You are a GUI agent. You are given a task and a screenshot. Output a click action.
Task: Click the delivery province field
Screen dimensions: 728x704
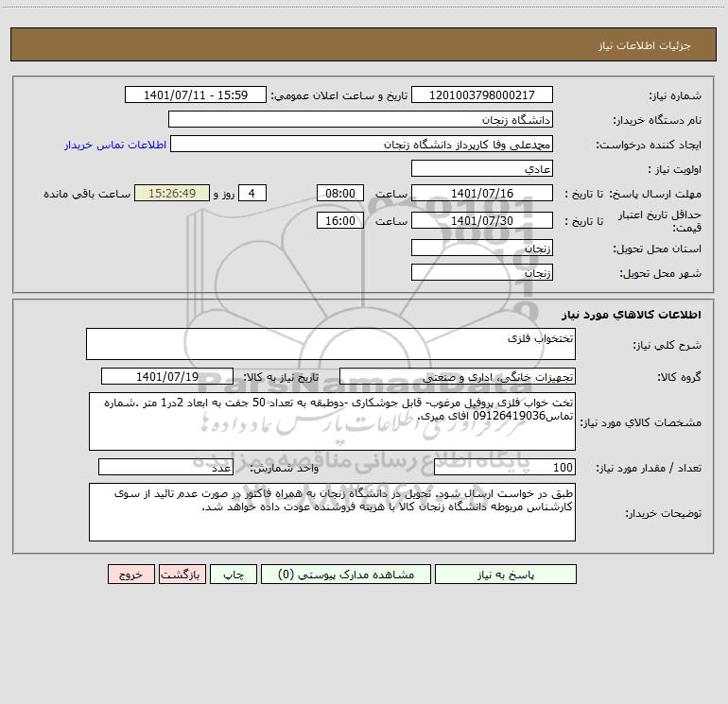(x=482, y=248)
